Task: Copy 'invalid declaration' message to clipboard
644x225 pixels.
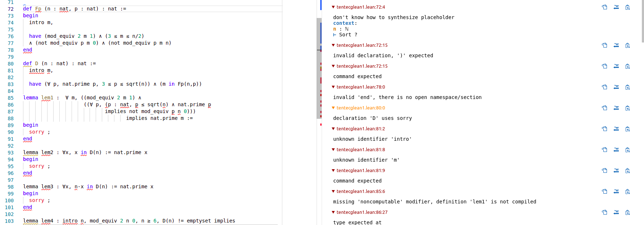Action: click(x=627, y=45)
